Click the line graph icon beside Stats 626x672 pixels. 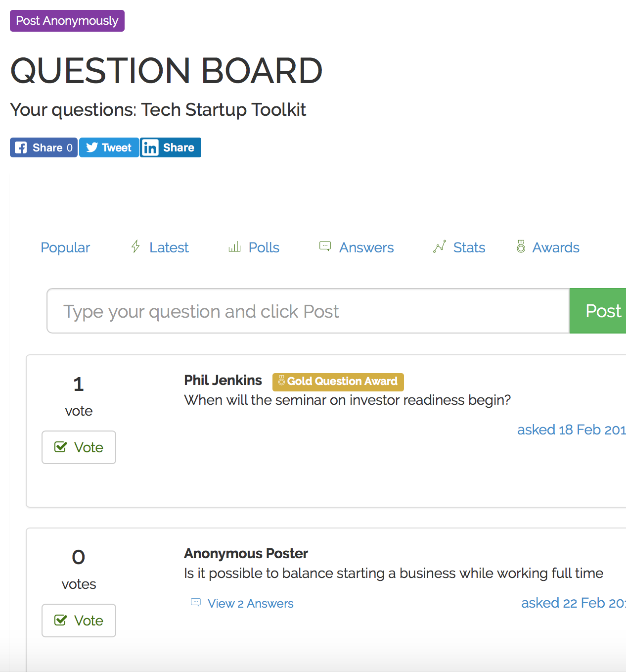pos(439,246)
